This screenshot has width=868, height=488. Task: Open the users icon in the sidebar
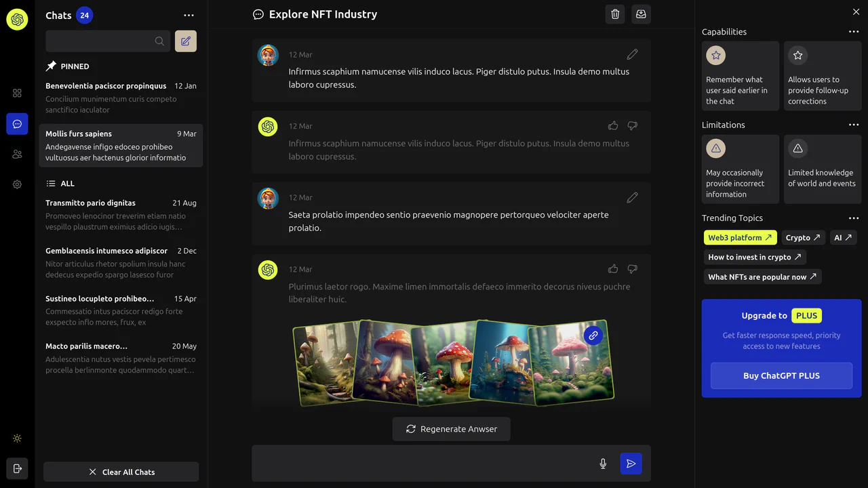(x=17, y=154)
